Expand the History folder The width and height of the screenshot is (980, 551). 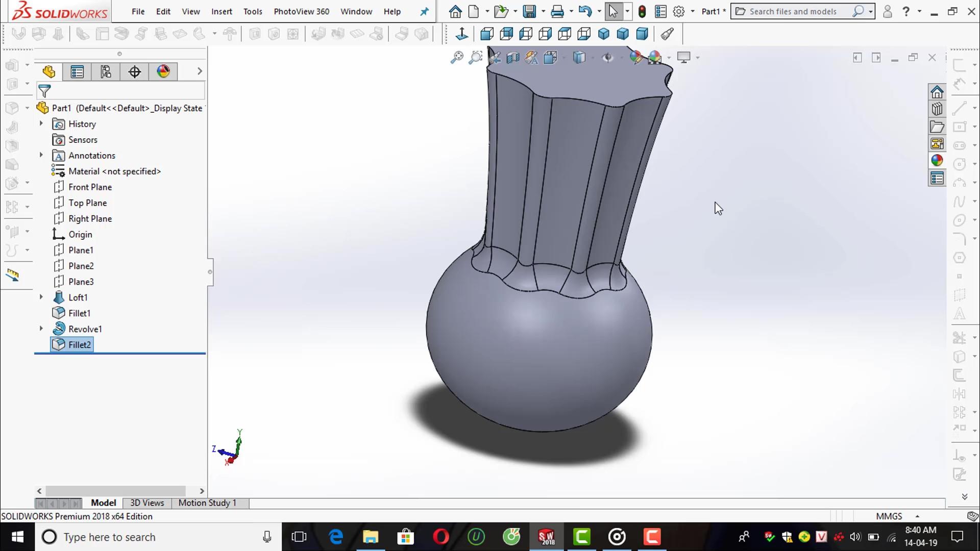tap(41, 123)
